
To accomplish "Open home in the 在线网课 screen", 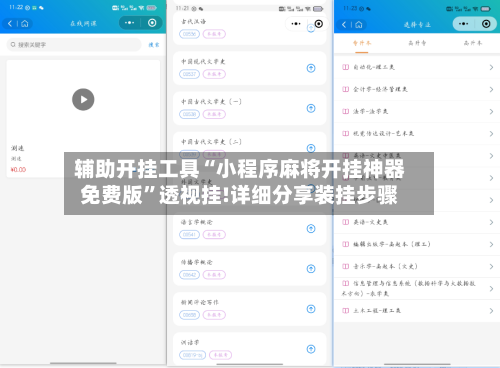I will pyautogui.click(x=24, y=23).
